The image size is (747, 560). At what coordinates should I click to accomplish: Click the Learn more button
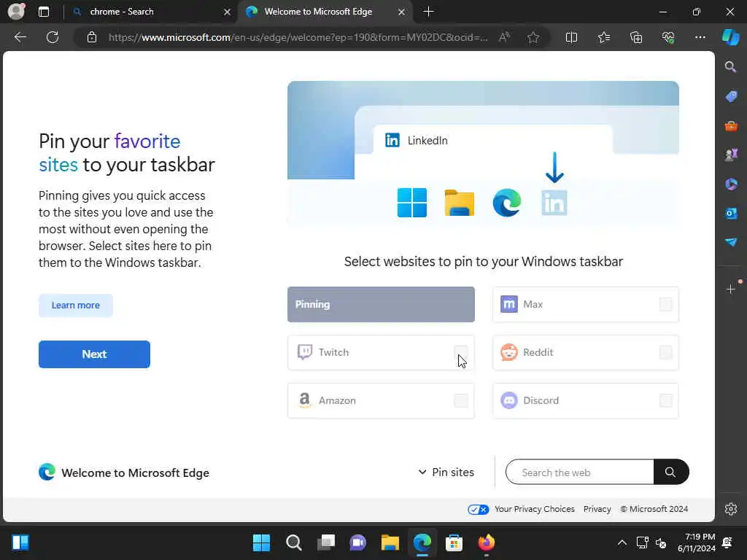point(76,306)
